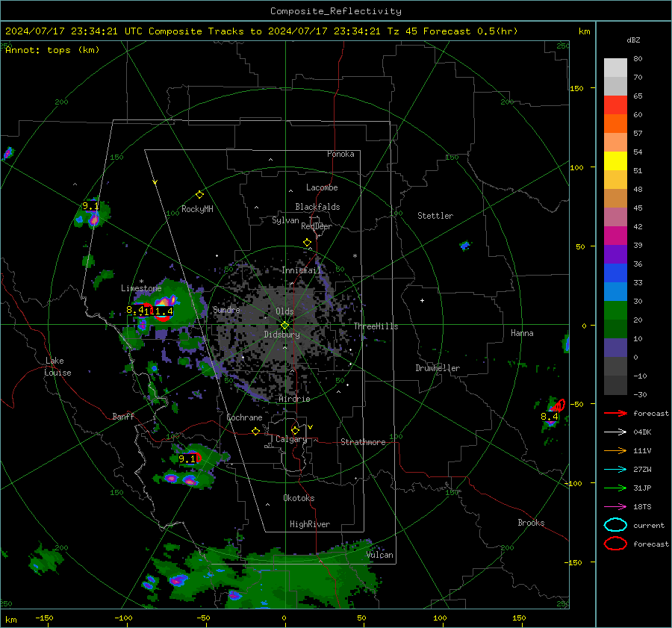Click the Lake Louise label
The image size is (672, 628).
click(57, 367)
